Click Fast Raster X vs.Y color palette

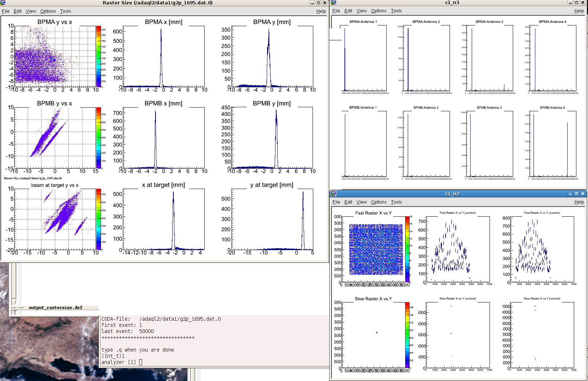[x=407, y=249]
